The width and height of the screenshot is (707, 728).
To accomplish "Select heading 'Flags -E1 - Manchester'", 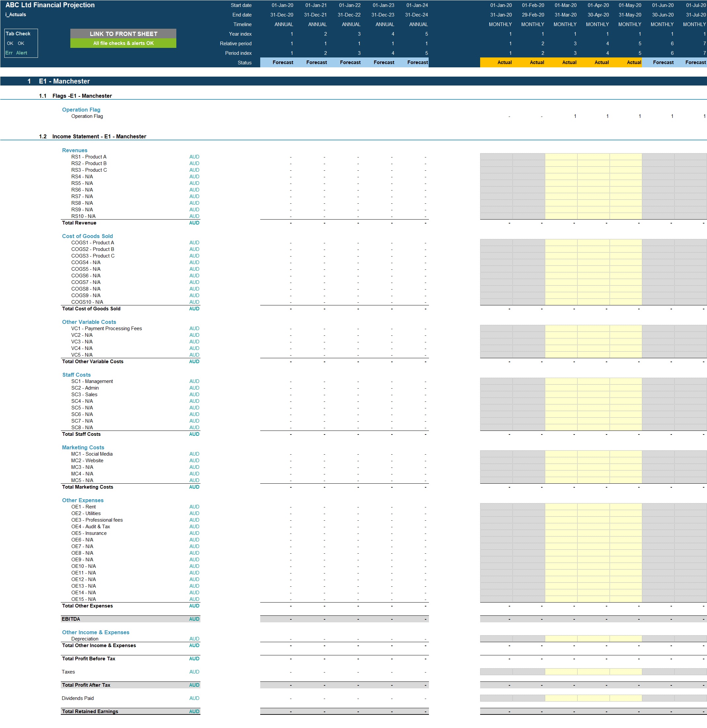I will point(82,96).
